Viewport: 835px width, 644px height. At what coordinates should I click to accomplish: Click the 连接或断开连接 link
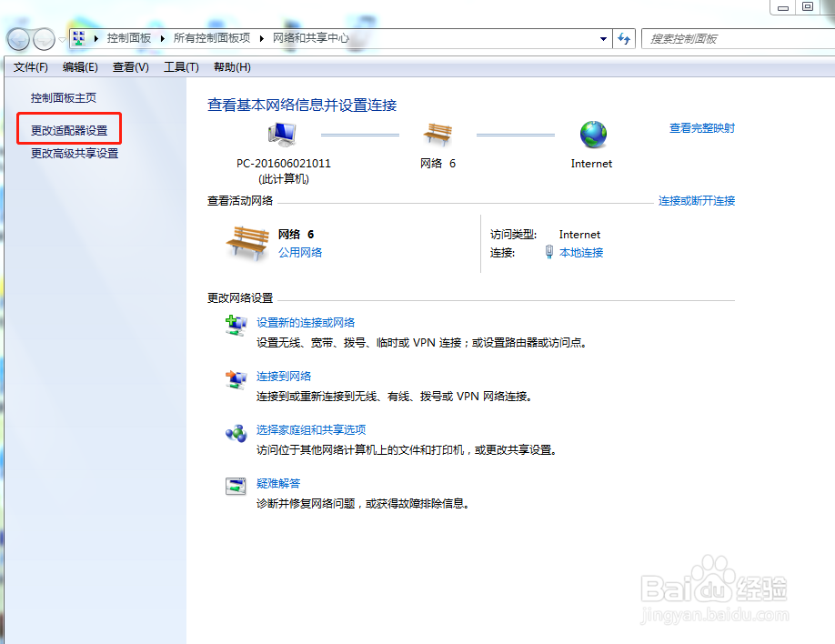[x=698, y=200]
